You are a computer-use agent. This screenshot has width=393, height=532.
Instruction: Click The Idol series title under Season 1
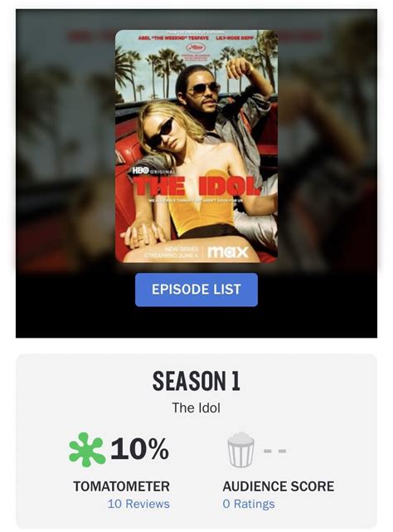click(196, 408)
